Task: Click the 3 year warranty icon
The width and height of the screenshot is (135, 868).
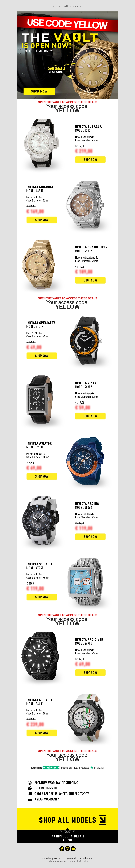Action: point(30,799)
